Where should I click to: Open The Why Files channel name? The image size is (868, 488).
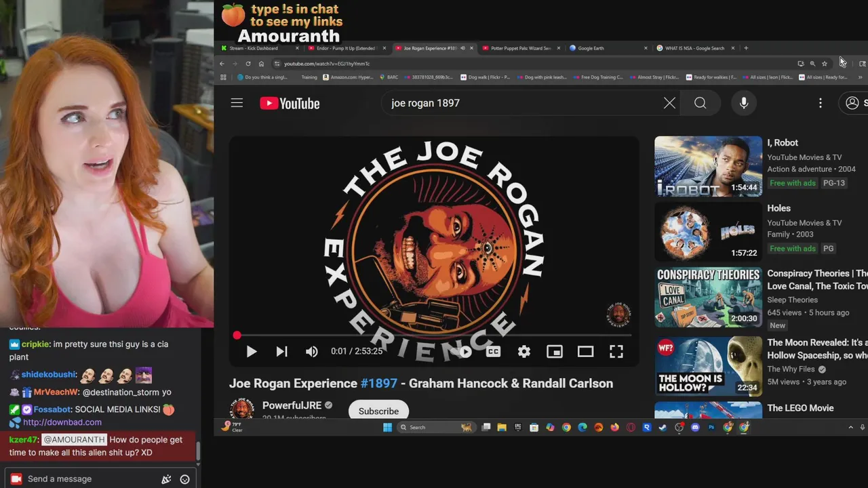coord(791,369)
